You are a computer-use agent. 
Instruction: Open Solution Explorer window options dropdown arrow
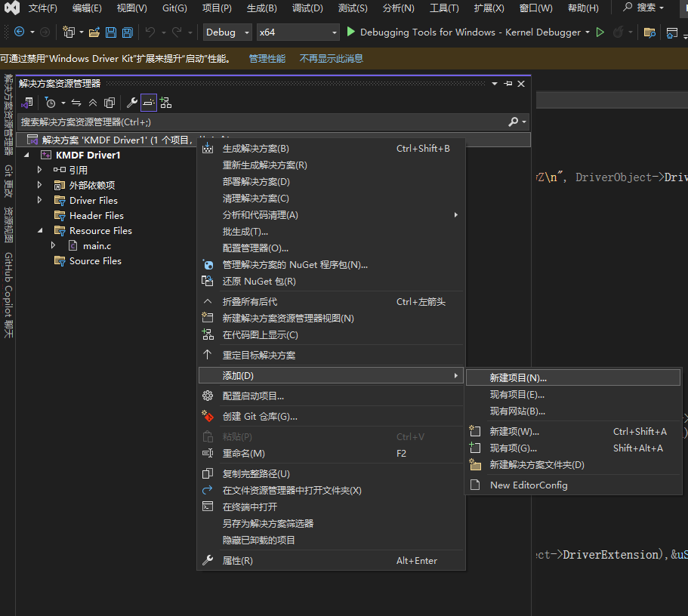495,83
